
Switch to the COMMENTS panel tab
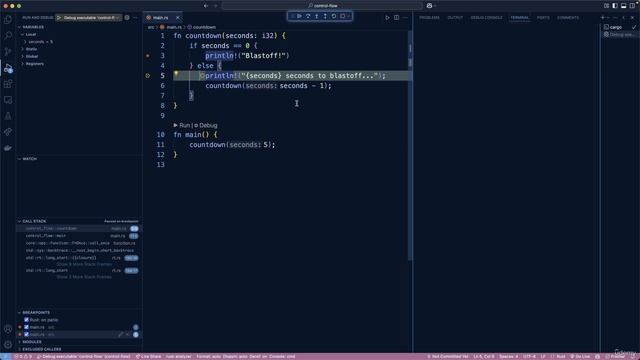pyautogui.click(x=568, y=18)
